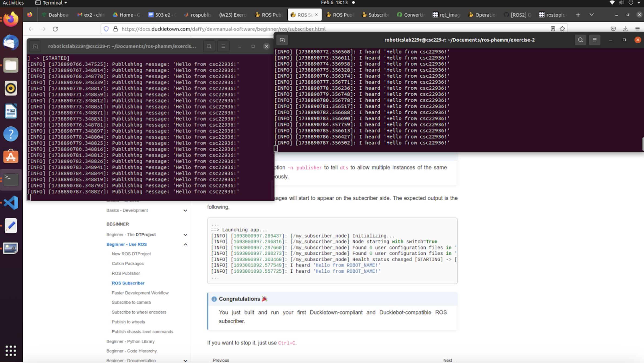Viewport: 644px width, 363px height.
Task: Save page to Pocket icon
Action: (613, 29)
